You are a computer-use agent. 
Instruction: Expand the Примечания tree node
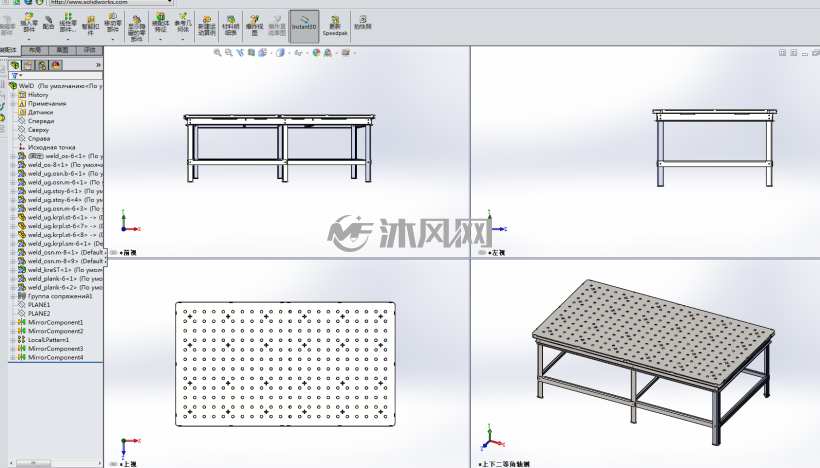(13, 104)
